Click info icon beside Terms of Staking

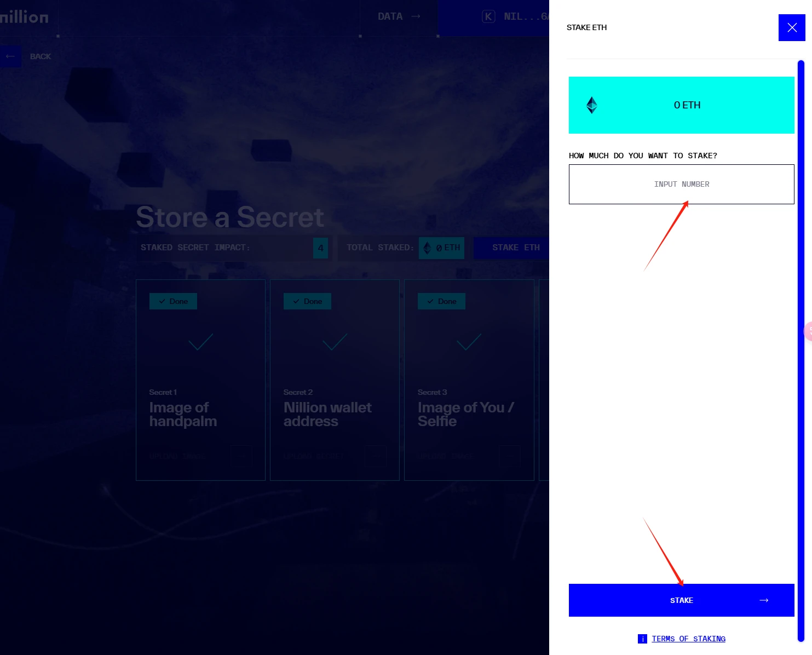coord(642,639)
